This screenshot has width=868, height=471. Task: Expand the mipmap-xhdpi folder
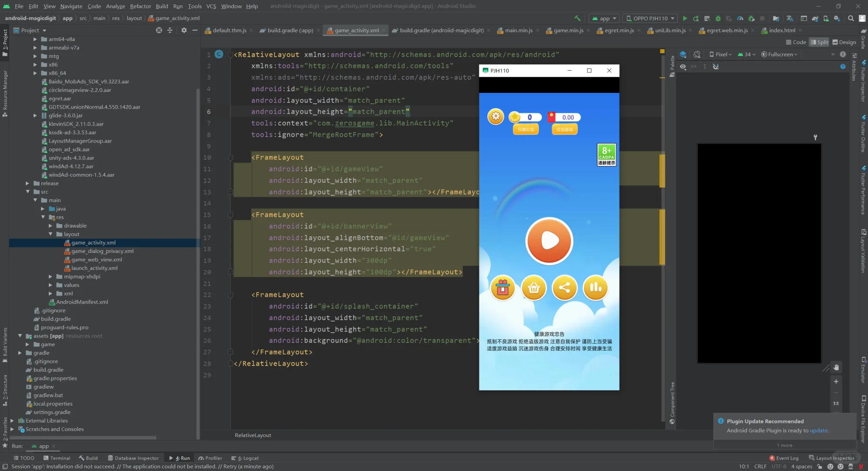click(51, 276)
